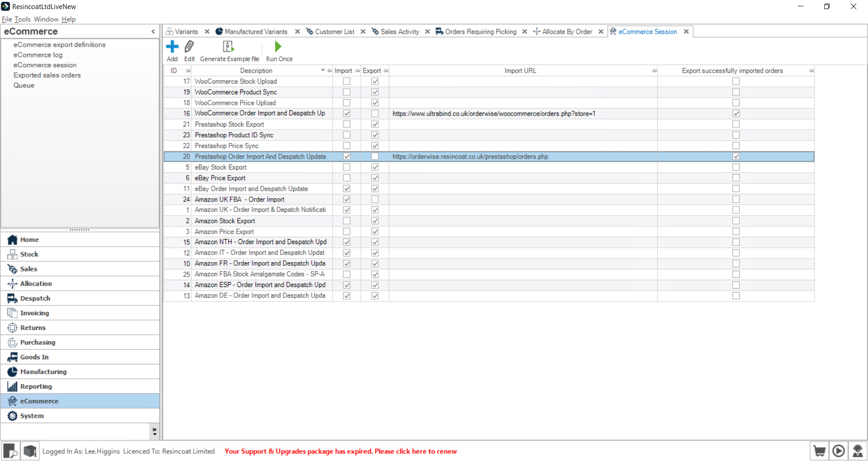The image size is (868, 461).
Task: Toggle Import checkbox for WooCommerce Stock Upload
Action: click(347, 81)
